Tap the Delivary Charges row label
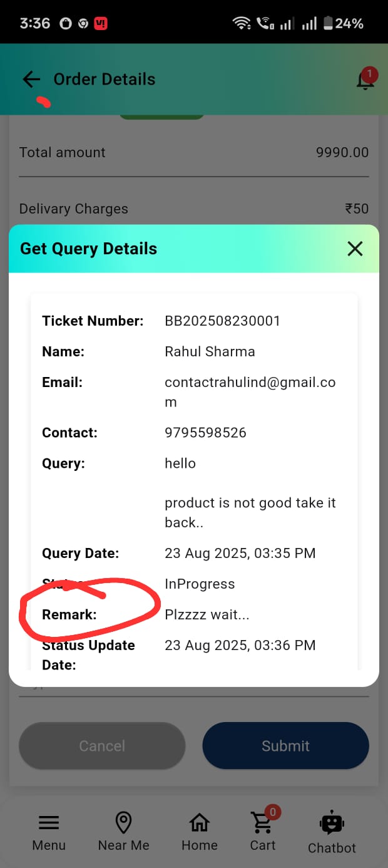 [74, 209]
